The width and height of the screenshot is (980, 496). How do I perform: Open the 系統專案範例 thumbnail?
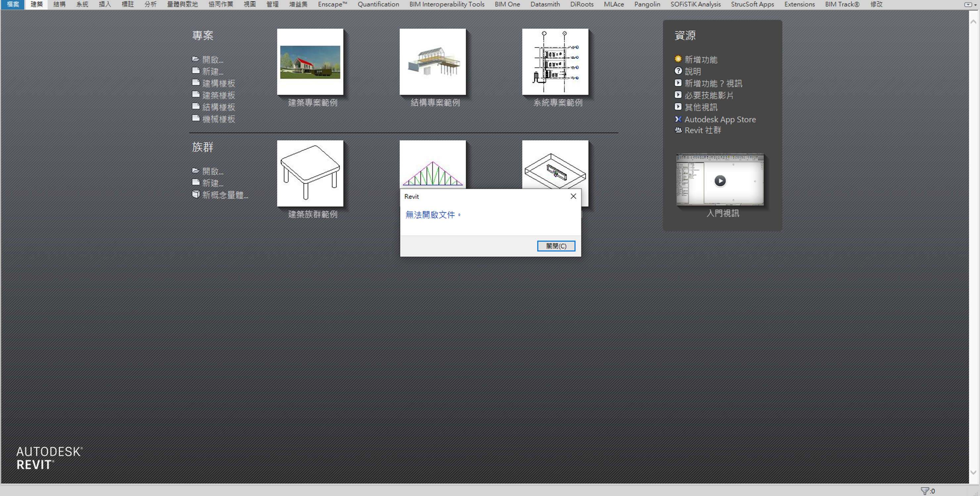(555, 62)
